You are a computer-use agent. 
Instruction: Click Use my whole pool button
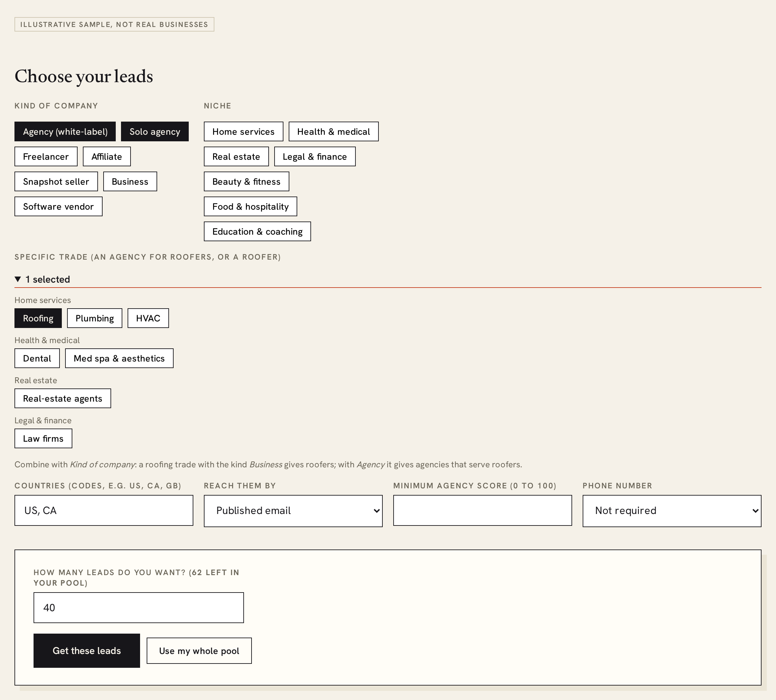point(199,651)
